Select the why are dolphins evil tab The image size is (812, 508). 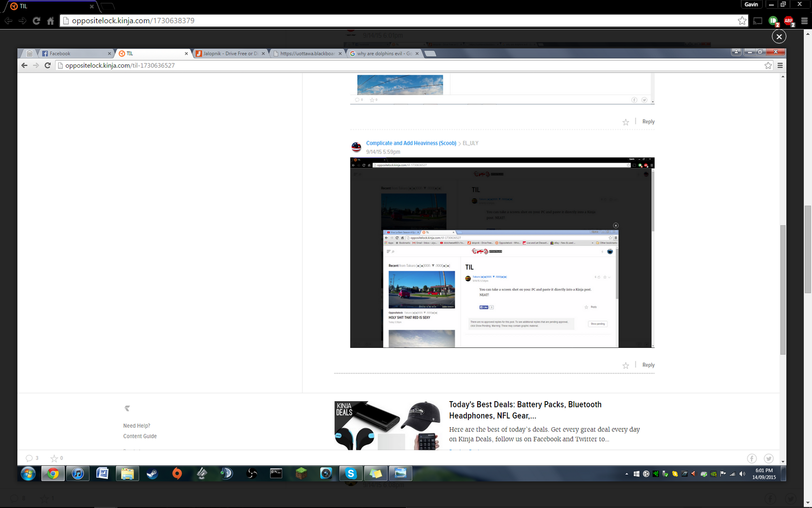(x=384, y=54)
